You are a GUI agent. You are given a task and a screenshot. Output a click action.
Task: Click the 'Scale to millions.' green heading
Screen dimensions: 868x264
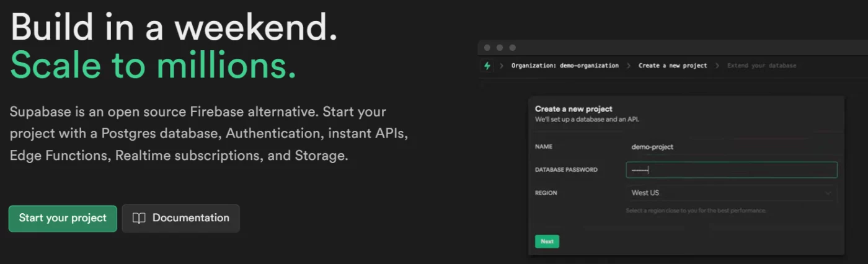[x=153, y=65]
